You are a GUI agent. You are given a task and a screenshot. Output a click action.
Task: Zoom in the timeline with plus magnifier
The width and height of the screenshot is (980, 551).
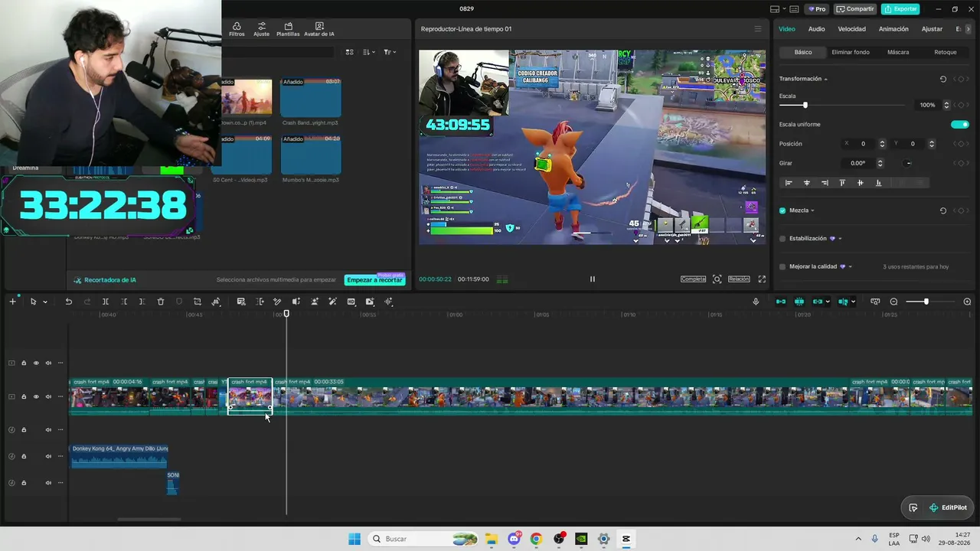point(967,302)
